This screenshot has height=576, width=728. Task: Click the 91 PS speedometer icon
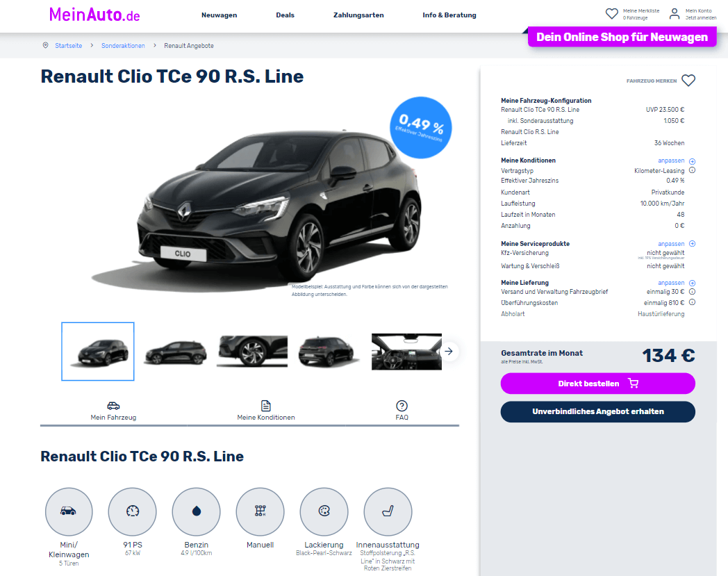132,511
